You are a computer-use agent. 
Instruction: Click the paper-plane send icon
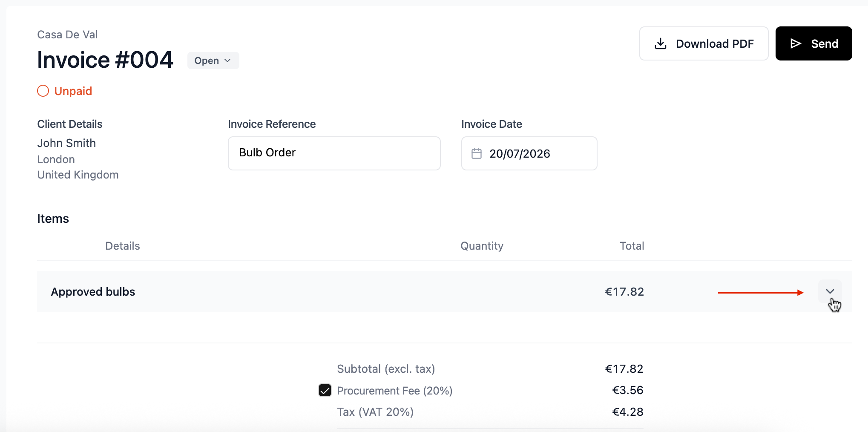[x=796, y=43]
